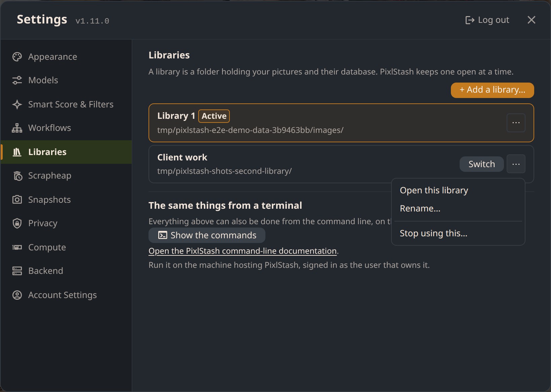This screenshot has width=551, height=392.
Task: Click the Client work library name
Action: point(182,157)
